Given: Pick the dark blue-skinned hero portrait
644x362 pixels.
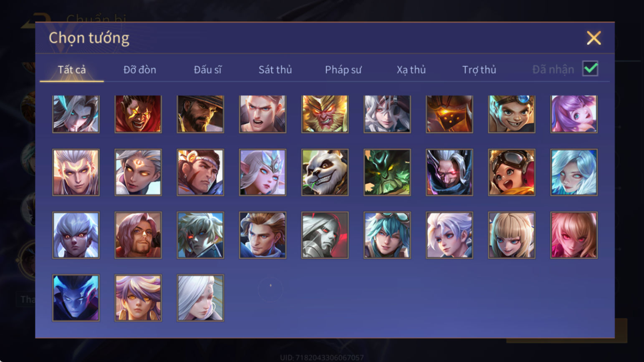Looking at the screenshot, I should pos(76,298).
